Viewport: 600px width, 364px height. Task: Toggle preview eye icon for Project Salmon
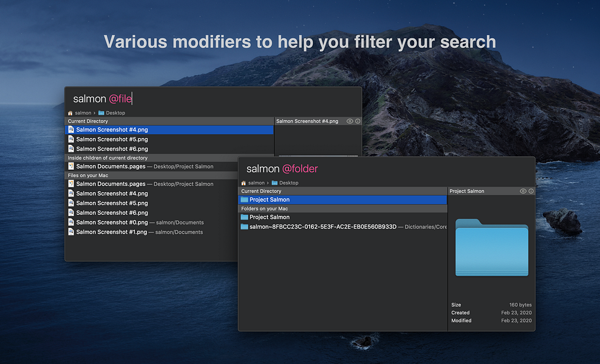pos(523,191)
